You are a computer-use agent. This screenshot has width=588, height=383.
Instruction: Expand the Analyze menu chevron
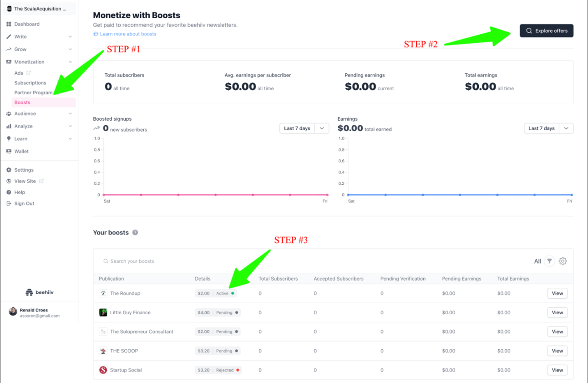(x=70, y=126)
